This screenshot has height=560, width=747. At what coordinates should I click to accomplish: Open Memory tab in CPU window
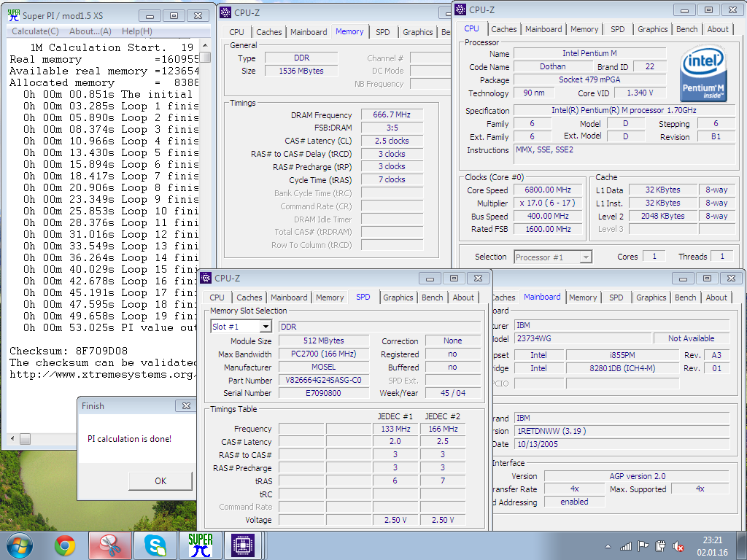point(584,29)
